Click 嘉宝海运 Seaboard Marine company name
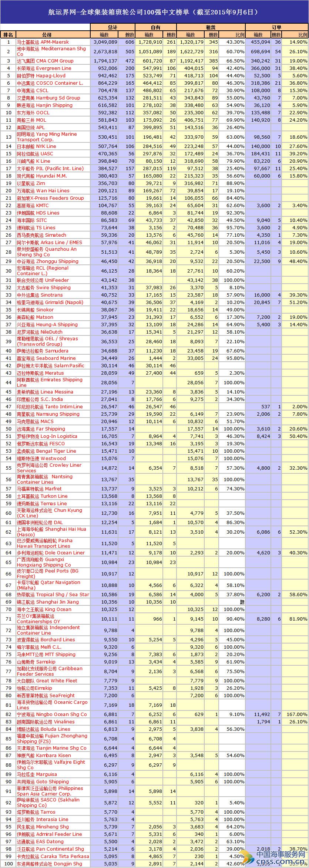This screenshot has width=309, height=868. pos(46,358)
